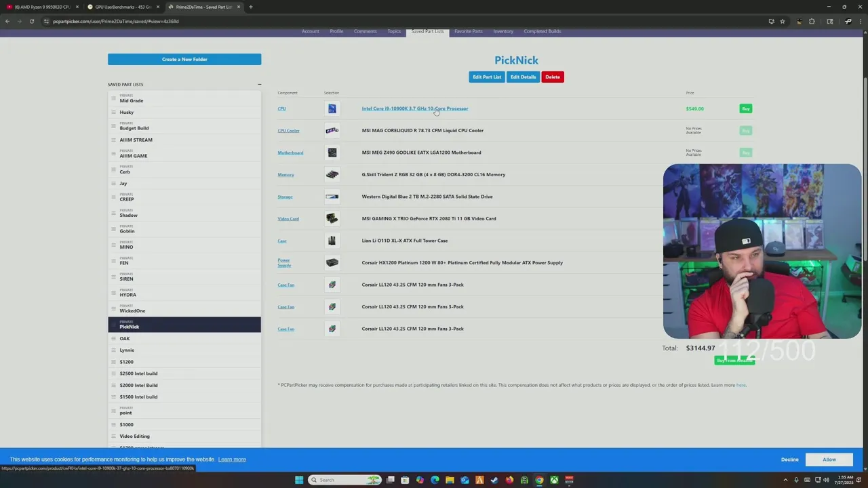Image resolution: width=868 pixels, height=488 pixels.
Task: Click the Windows Start button
Action: point(299,480)
